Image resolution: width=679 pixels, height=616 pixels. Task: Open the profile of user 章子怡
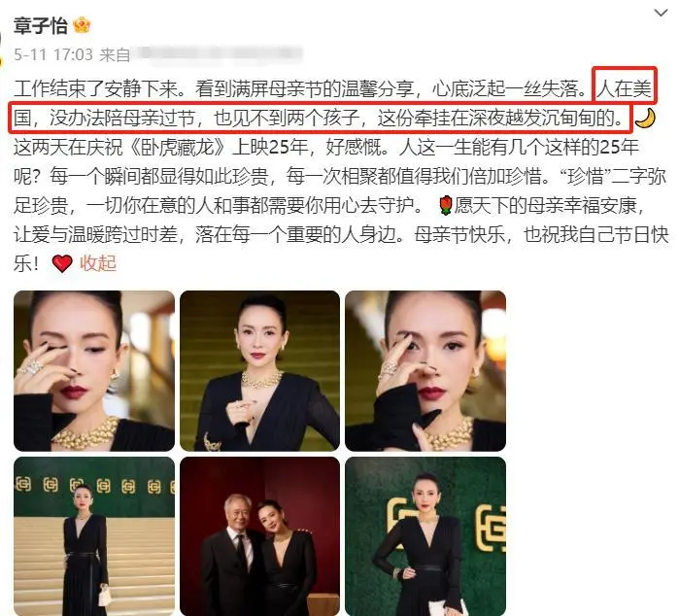coord(40,25)
